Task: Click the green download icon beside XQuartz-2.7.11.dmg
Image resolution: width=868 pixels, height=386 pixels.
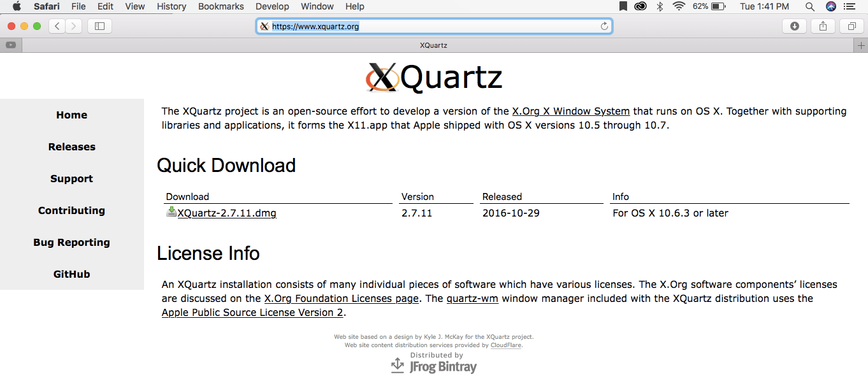Action: 171,212
